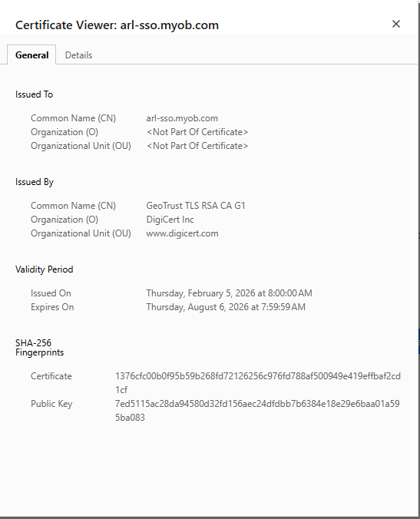Click the Issued To Organizational Unit not-part-of-certificate value
The height and width of the screenshot is (519, 420).
(x=197, y=146)
